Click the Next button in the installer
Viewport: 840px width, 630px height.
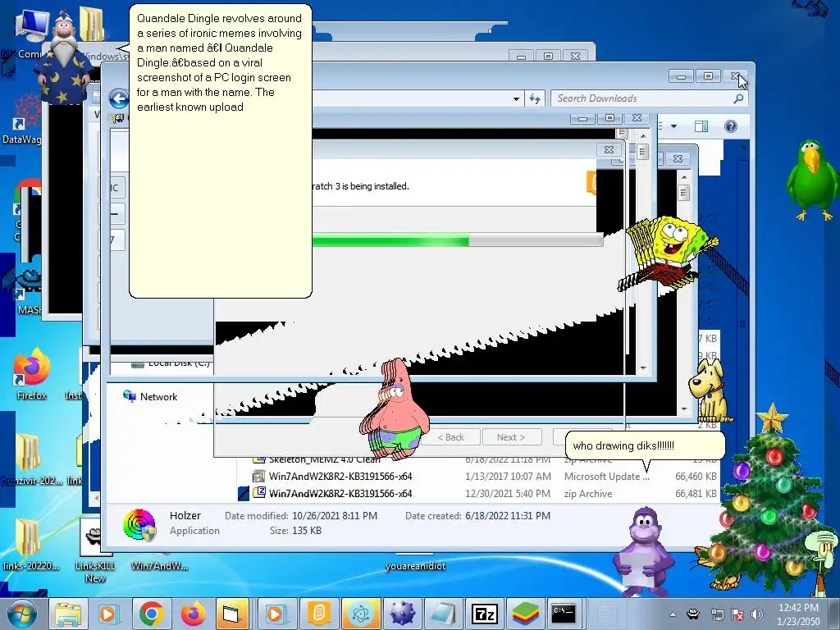(512, 437)
